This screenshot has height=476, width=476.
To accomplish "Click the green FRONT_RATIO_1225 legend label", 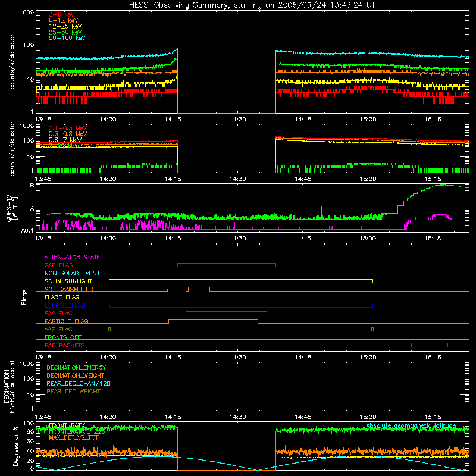I will coord(77,431).
